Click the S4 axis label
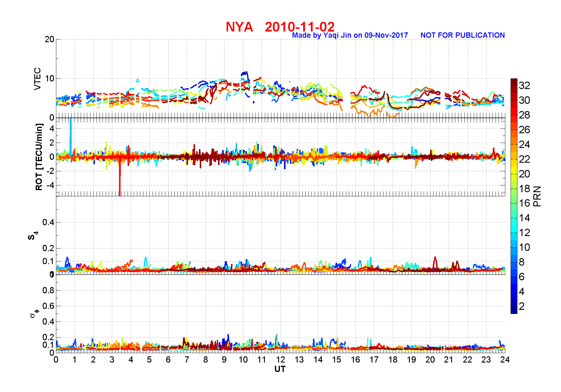This screenshot has width=561, height=392. [33, 236]
